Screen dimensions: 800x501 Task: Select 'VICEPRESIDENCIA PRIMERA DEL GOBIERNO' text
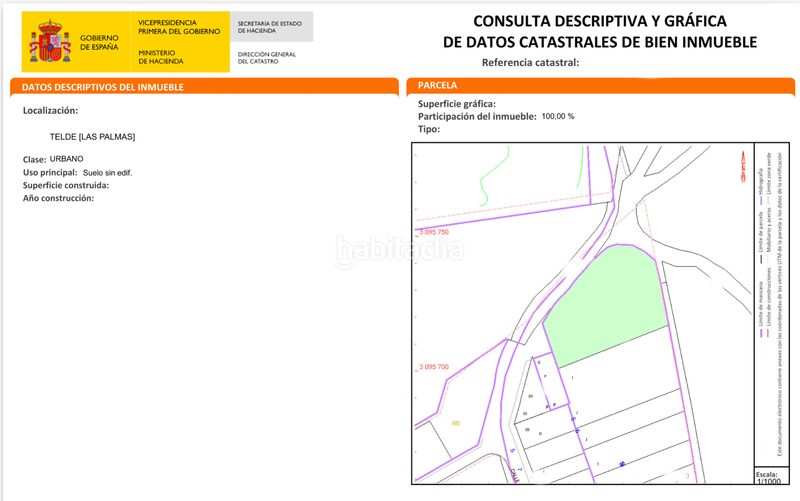(179, 27)
